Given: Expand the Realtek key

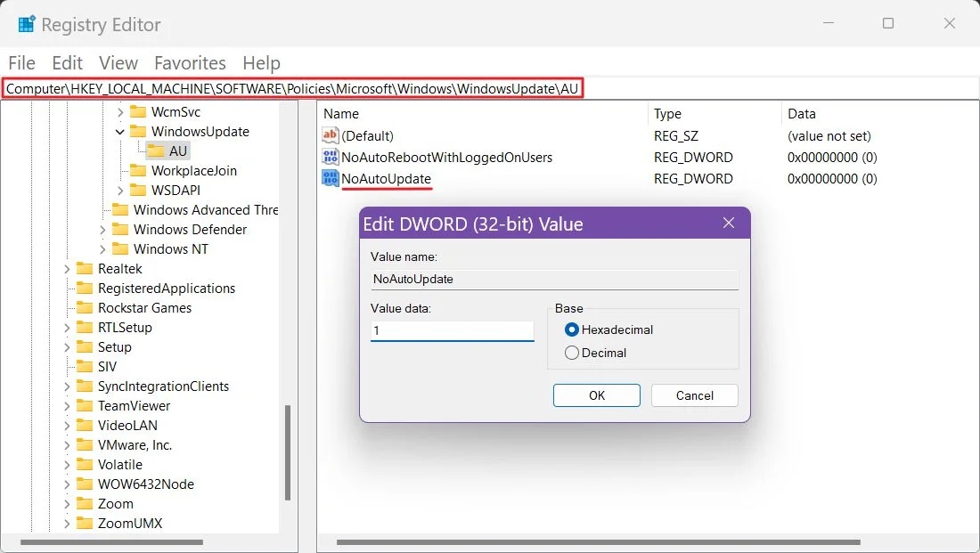Looking at the screenshot, I should point(67,269).
